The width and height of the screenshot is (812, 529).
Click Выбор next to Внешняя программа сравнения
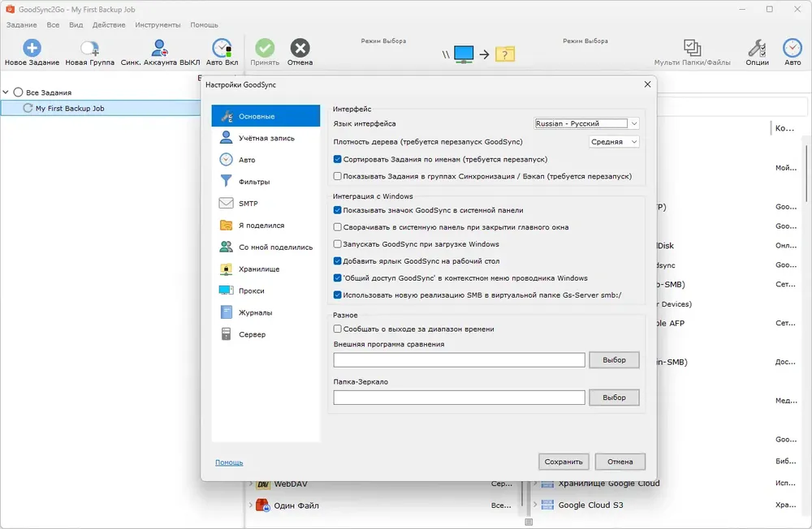(x=614, y=359)
